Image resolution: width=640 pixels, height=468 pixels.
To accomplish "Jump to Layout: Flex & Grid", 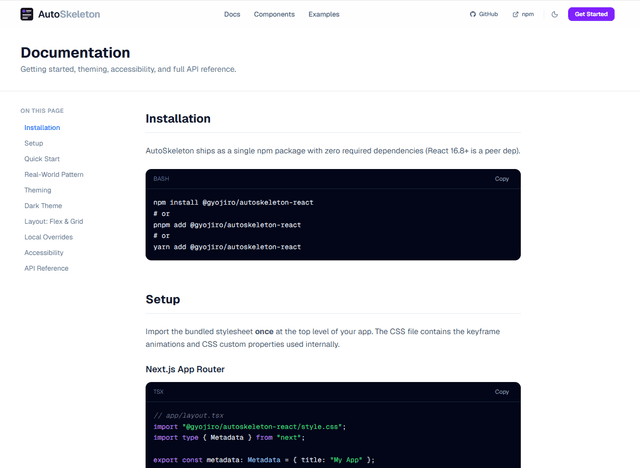I will [x=53, y=222].
